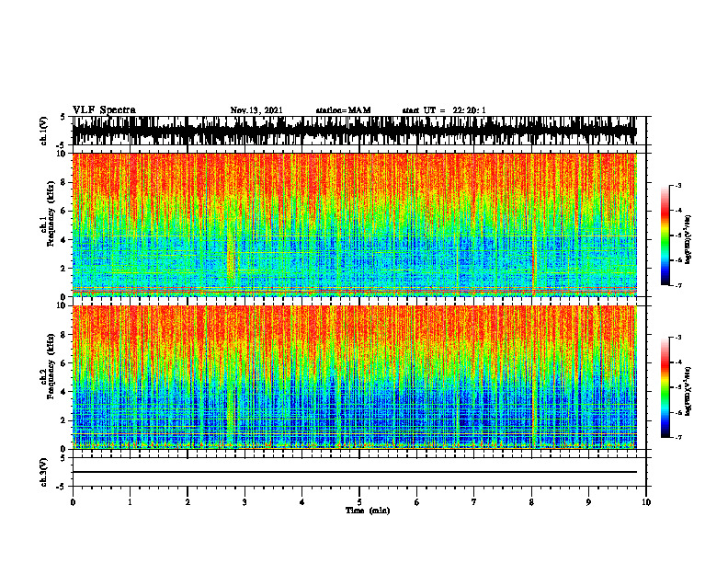Click the "Time (min)" axis label
Viewport: 728px width, 563px height.
coord(368,511)
